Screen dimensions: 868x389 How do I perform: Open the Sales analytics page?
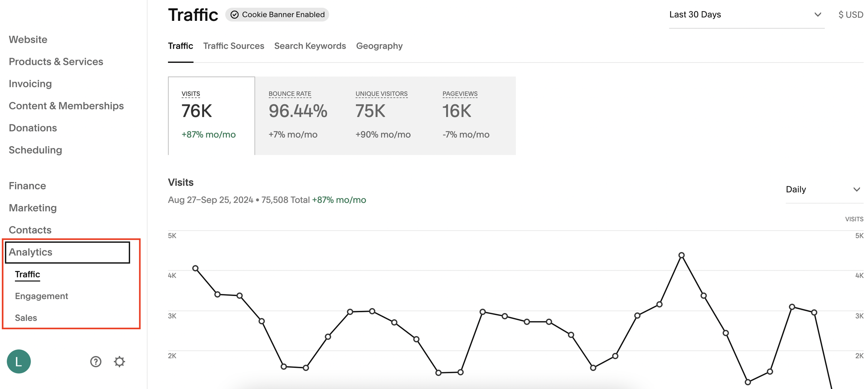(x=26, y=317)
